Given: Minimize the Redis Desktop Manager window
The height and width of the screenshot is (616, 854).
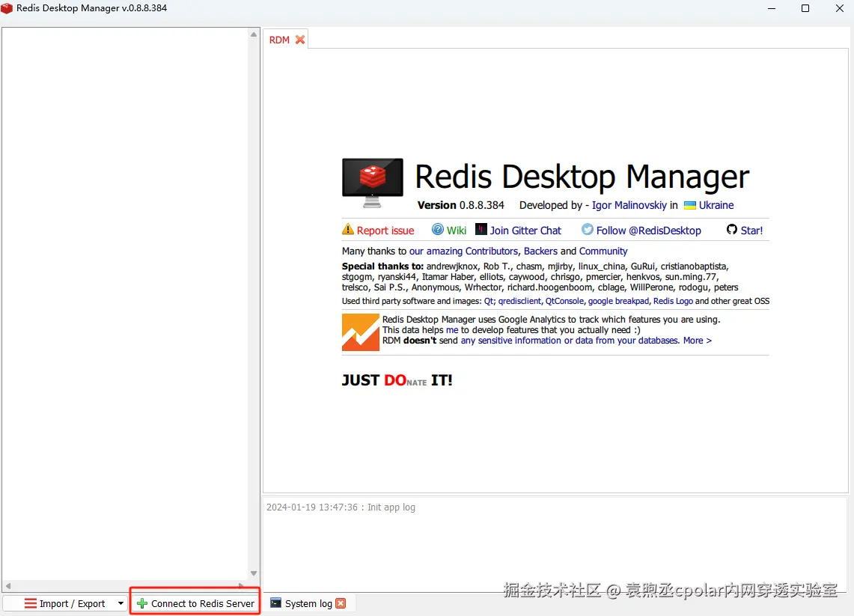Looking at the screenshot, I should click(x=771, y=8).
